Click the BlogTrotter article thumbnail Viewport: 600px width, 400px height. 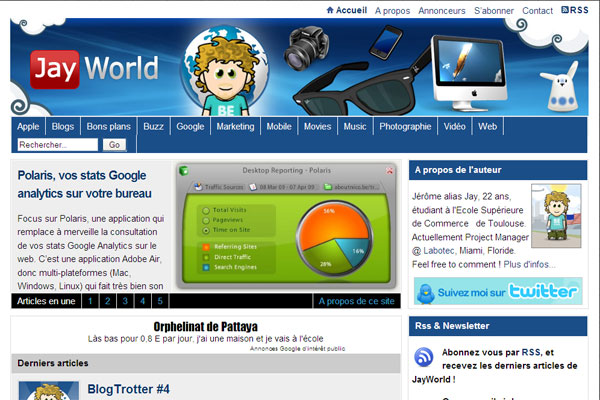pyautogui.click(x=49, y=391)
